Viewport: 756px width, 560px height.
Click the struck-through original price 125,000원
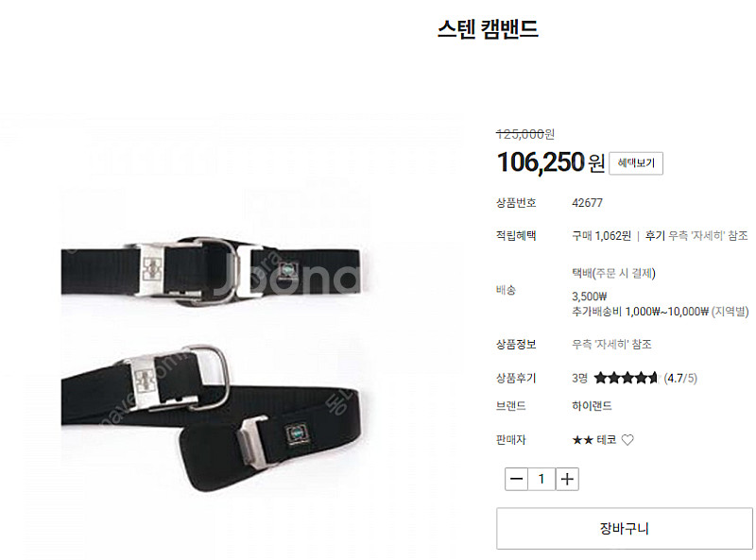click(x=525, y=134)
